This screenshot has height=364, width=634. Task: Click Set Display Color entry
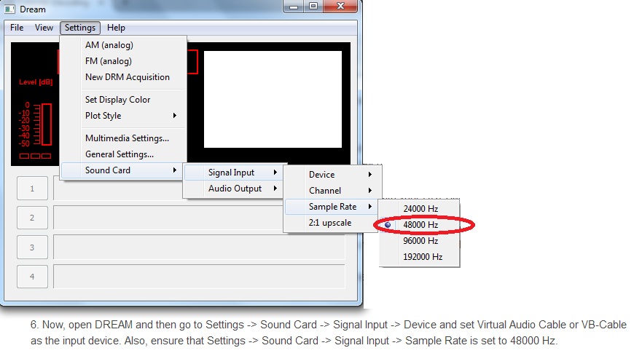(123, 100)
